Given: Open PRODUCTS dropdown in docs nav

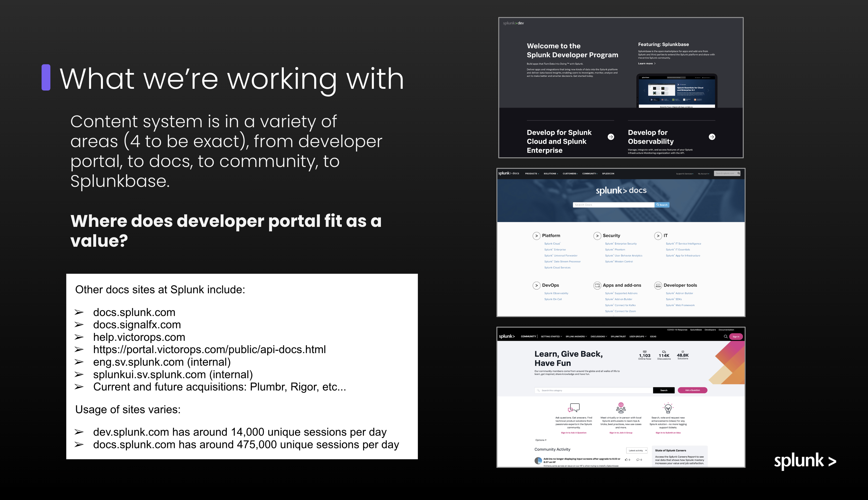Looking at the screenshot, I should coord(532,174).
